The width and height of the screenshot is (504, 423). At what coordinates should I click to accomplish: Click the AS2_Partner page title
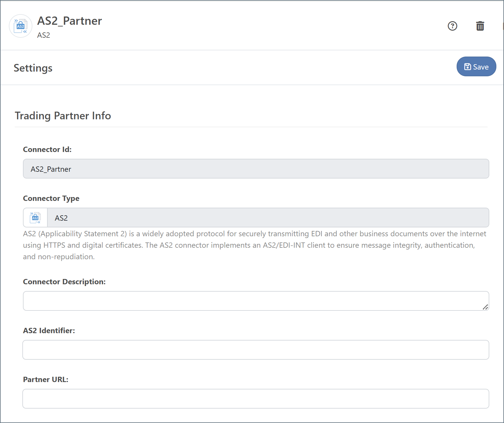pos(69,21)
